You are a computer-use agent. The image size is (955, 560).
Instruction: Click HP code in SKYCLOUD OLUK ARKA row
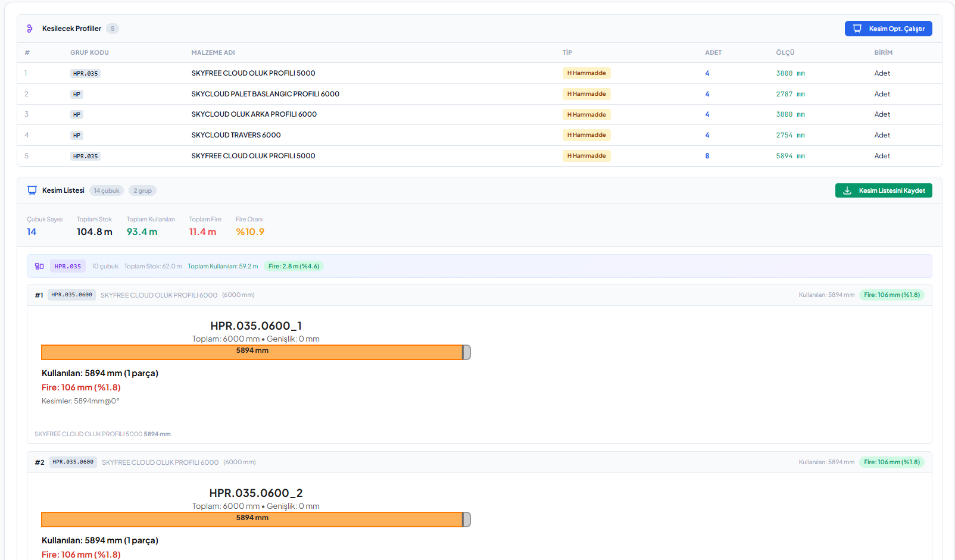pyautogui.click(x=77, y=114)
